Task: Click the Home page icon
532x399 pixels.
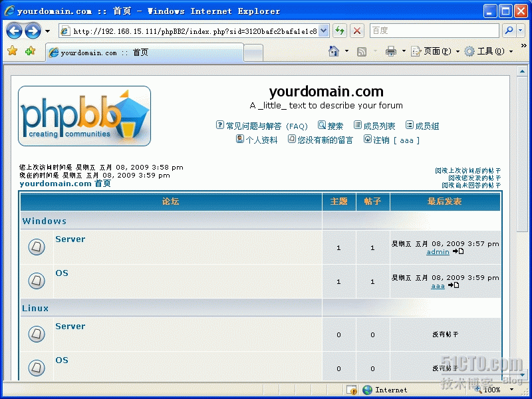Action: click(x=334, y=51)
